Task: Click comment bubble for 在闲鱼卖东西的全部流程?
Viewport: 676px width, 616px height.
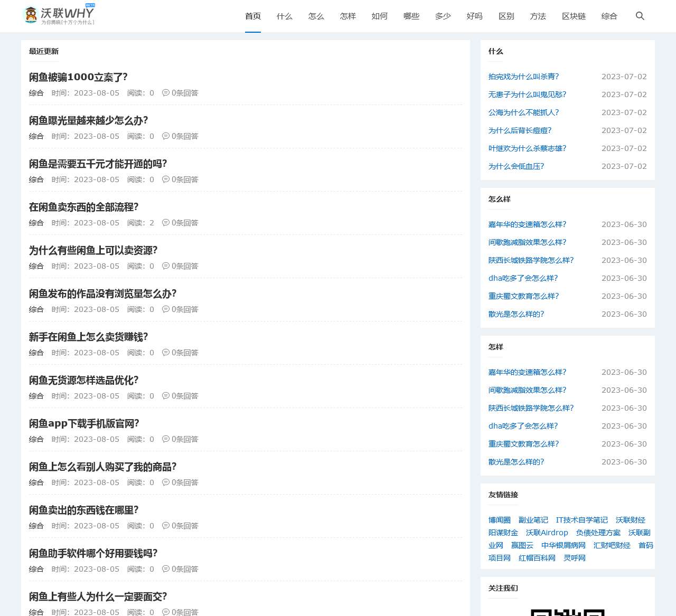Action: pos(166,222)
